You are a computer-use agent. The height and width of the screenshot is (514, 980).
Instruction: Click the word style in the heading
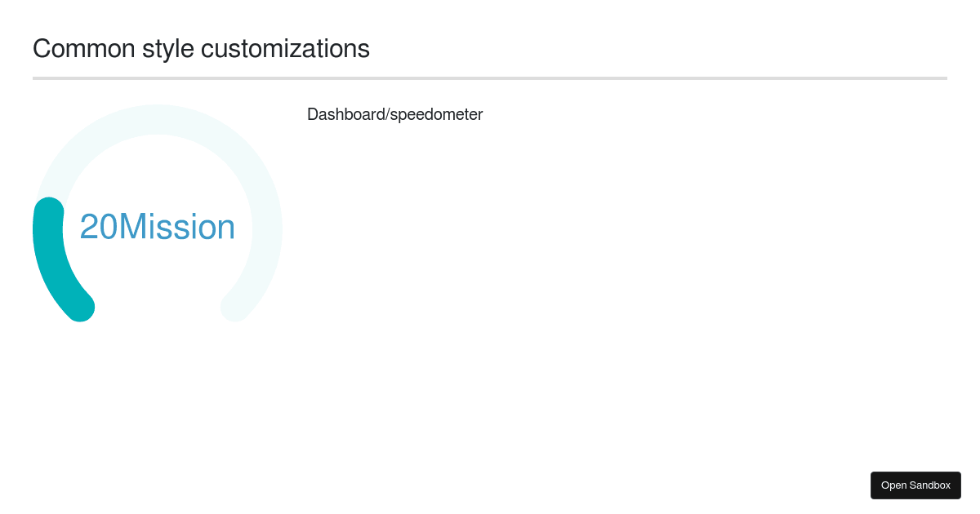click(168, 49)
